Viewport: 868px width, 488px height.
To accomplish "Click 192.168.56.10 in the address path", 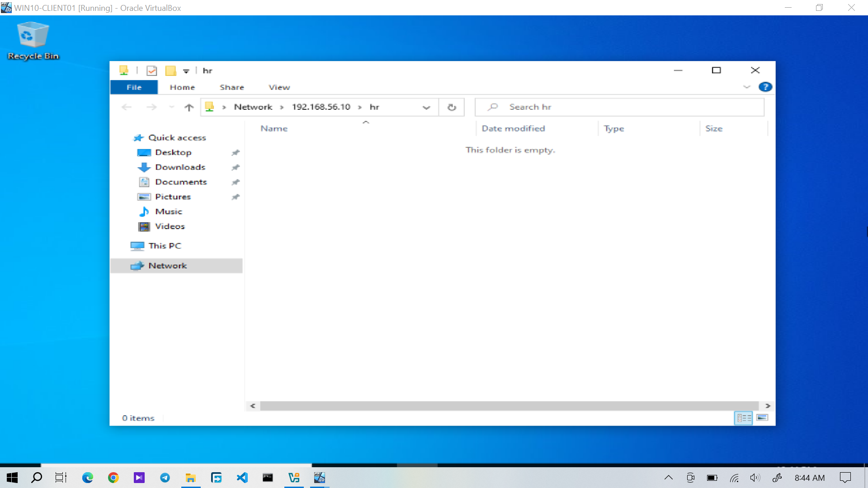I will [x=321, y=107].
